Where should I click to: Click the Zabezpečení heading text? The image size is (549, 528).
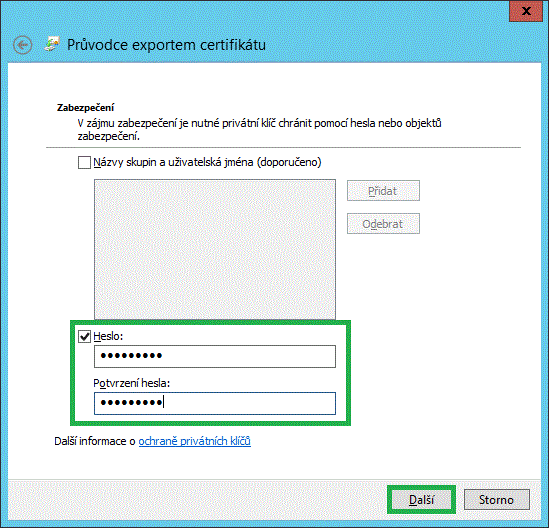point(86,107)
